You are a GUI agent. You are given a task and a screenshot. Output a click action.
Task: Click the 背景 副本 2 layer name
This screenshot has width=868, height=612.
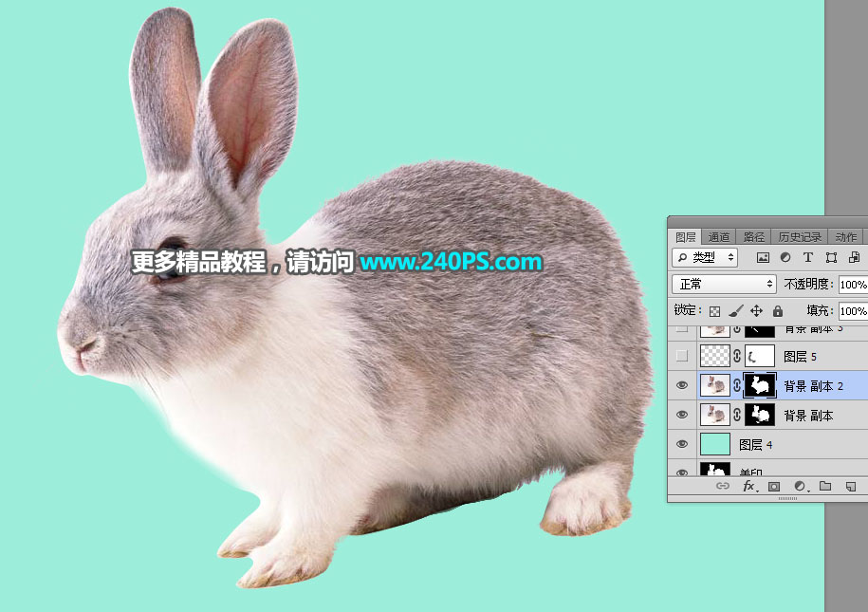pos(813,386)
